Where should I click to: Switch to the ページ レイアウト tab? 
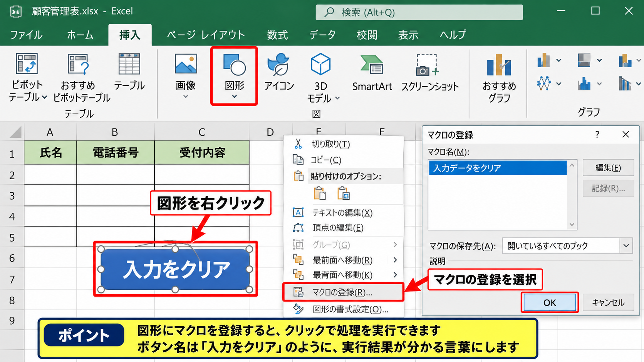pos(206,35)
